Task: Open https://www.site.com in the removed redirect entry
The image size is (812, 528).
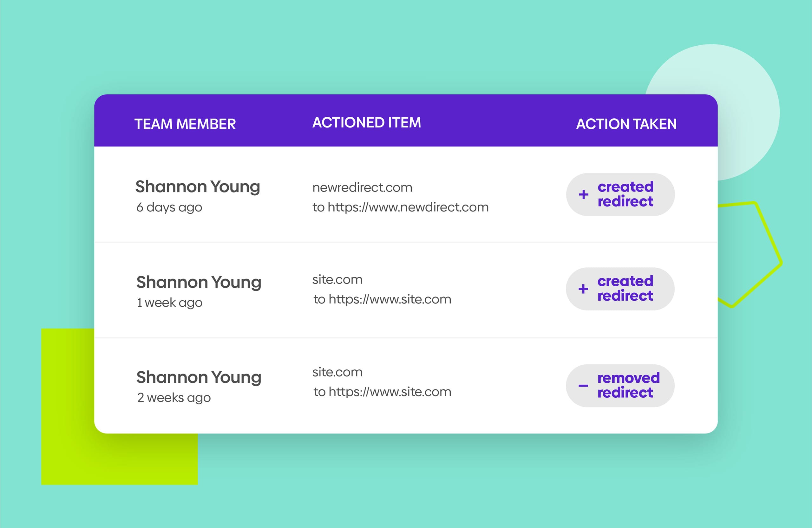Action: pos(390,392)
